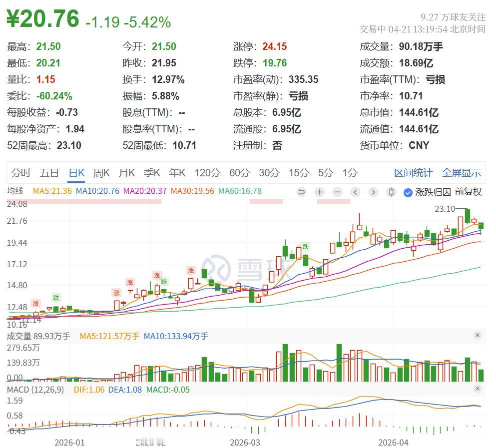
Task: Click the -5.42% change value
Action: 147,22
